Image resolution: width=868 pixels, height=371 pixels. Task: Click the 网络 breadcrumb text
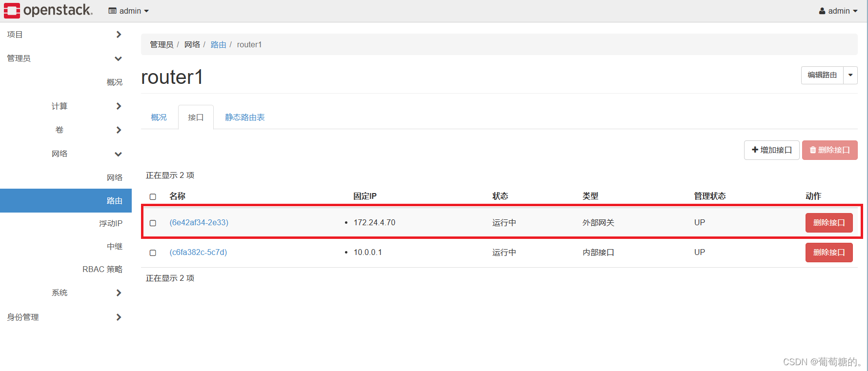(x=192, y=44)
